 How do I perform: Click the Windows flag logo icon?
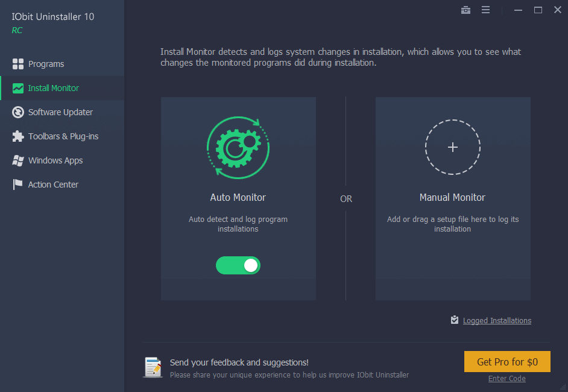click(17, 160)
